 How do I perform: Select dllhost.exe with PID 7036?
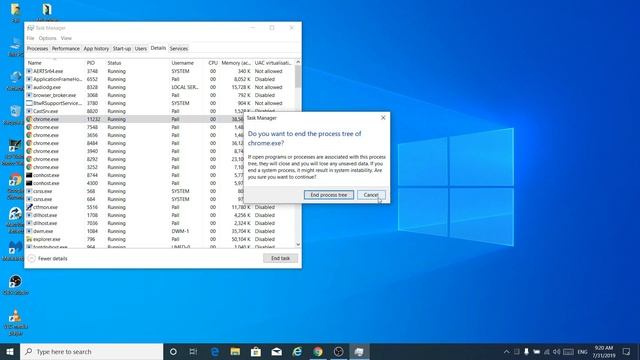(160, 223)
